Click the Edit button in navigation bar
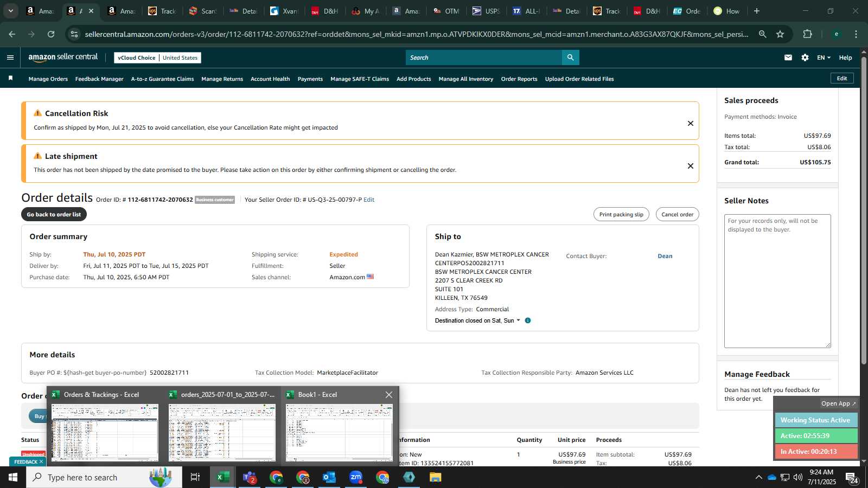 (842, 78)
